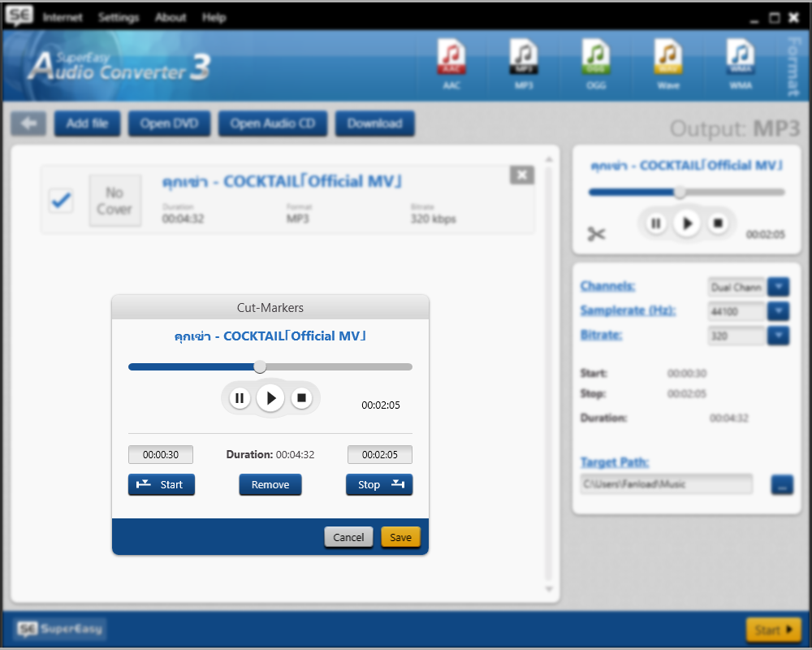Viewport: 812px width, 650px height.
Task: Open the Samplerate dropdown arrow
Action: 779,311
